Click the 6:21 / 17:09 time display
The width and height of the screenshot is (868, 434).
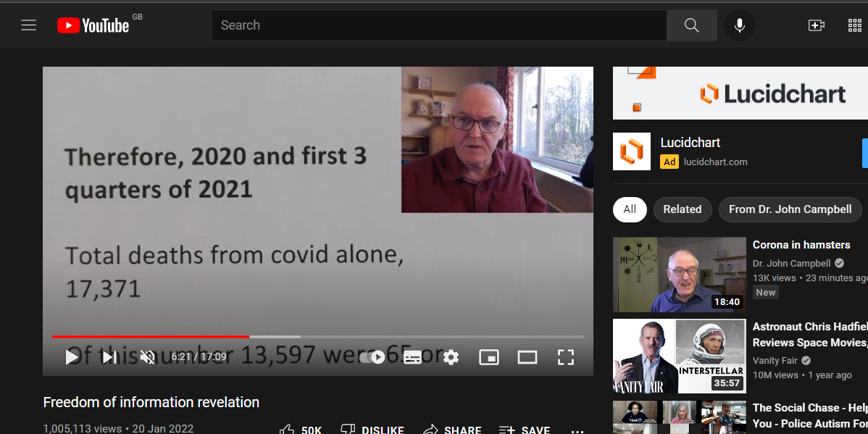click(199, 357)
